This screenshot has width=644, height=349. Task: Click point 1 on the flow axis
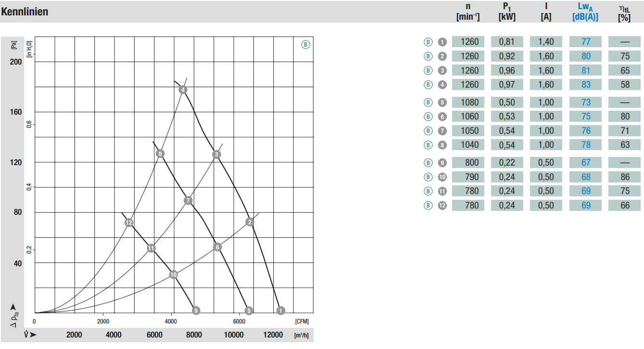(x=281, y=310)
